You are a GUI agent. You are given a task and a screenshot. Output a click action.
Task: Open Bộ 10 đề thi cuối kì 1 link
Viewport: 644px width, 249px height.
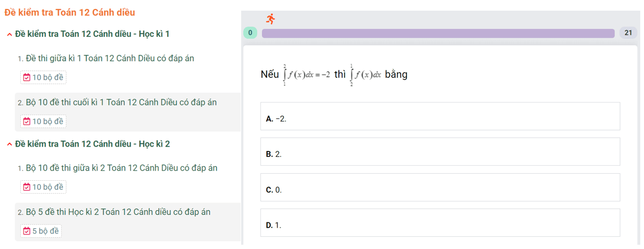coord(121,102)
